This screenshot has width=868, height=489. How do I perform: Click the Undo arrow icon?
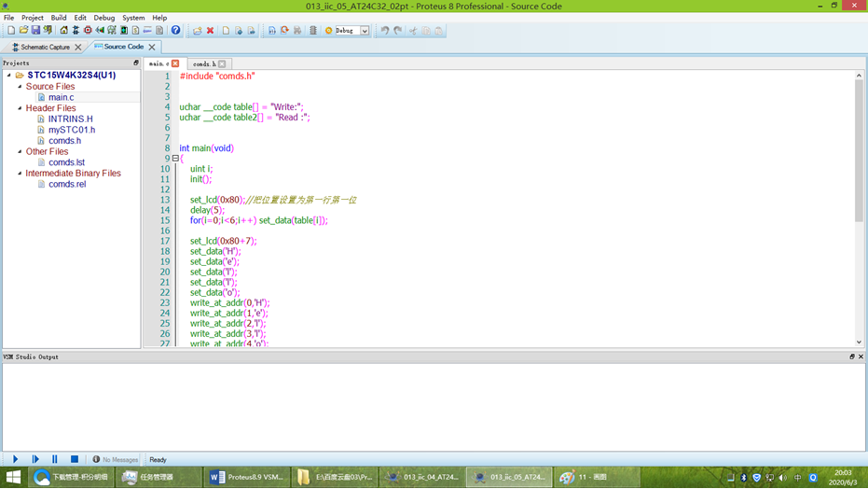point(385,31)
